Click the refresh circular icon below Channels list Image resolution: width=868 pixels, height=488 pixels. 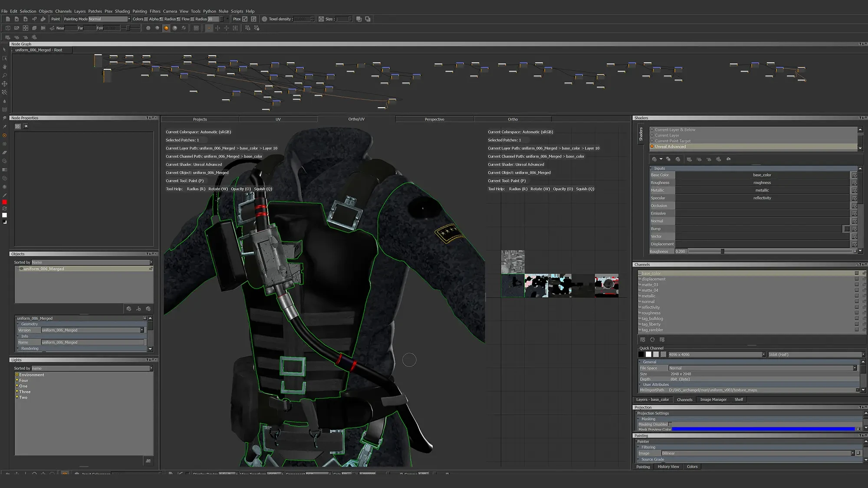coord(652,340)
